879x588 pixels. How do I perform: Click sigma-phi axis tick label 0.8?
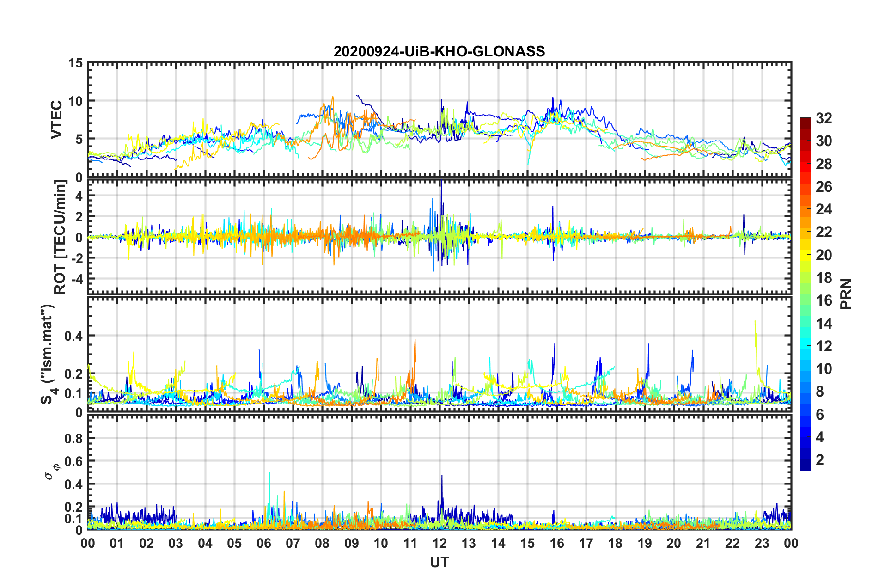point(74,438)
